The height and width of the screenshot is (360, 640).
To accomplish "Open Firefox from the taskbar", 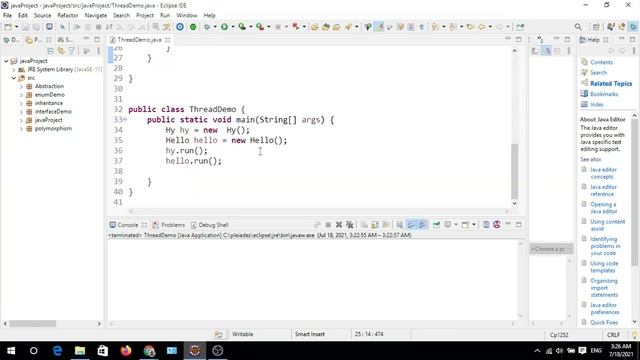I will point(126,351).
